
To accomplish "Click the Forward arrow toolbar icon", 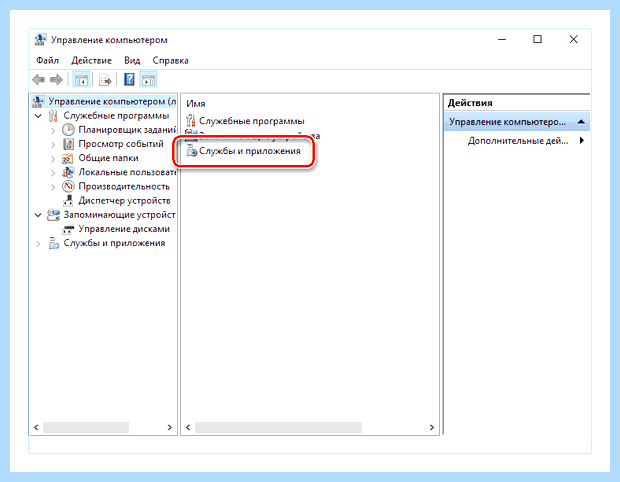I will point(56,80).
